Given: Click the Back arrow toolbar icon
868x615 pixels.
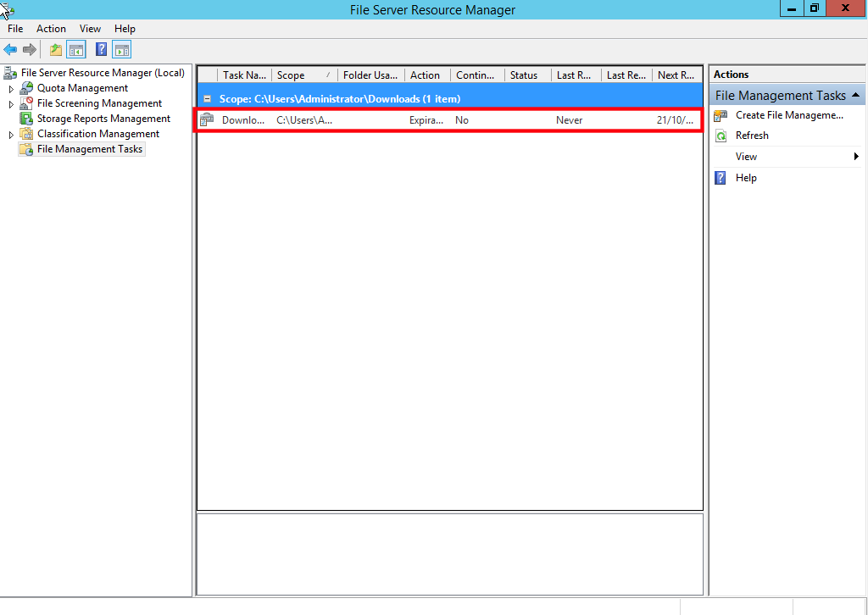Looking at the screenshot, I should coord(10,50).
